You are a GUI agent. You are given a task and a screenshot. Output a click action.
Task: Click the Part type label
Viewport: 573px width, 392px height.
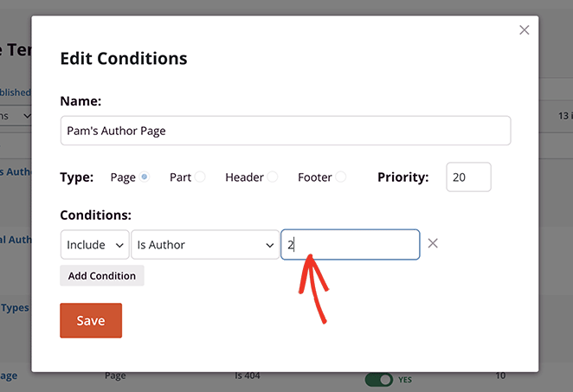pyautogui.click(x=180, y=177)
